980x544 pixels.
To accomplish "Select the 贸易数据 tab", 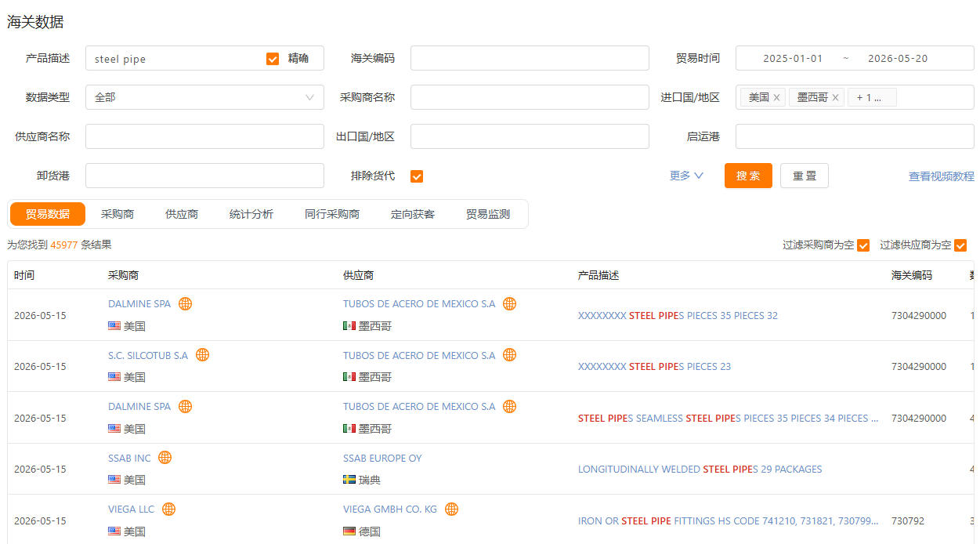I will tap(48, 214).
